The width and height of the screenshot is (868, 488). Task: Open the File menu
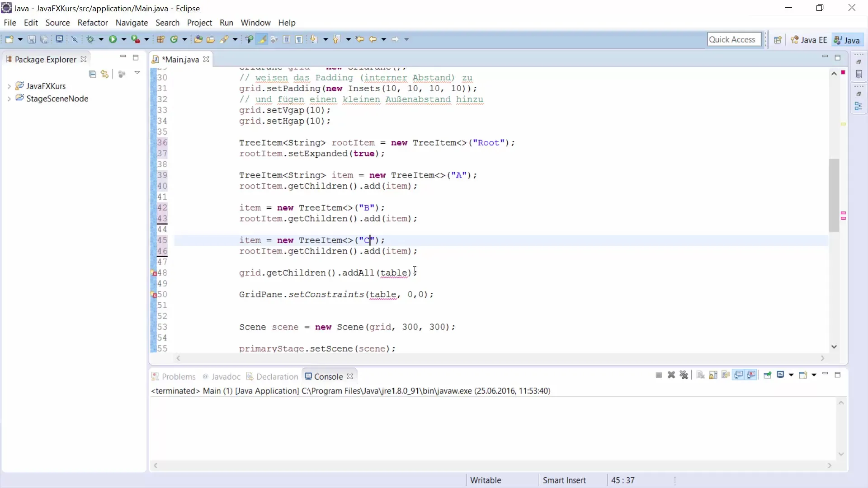tap(10, 23)
